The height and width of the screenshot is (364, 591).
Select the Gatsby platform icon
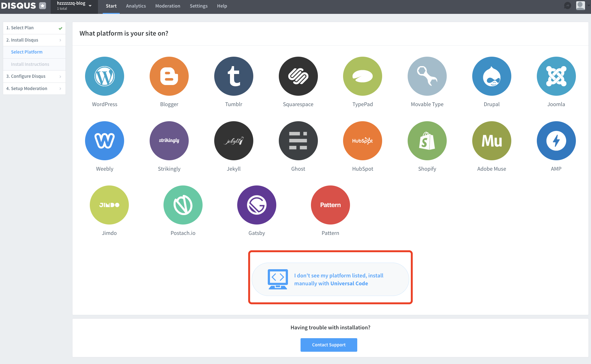click(257, 205)
